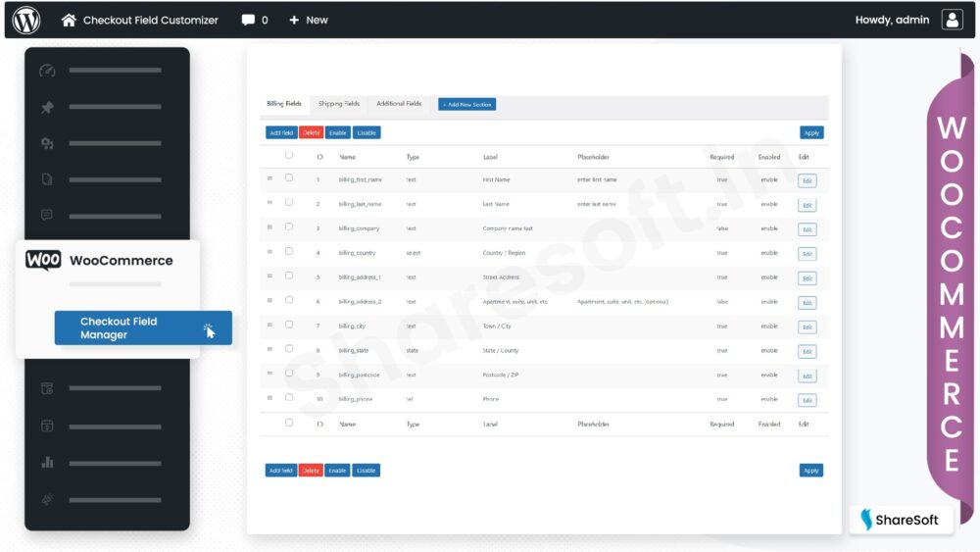The width and height of the screenshot is (980, 552).
Task: Click the dashboard gauge icon in sidebar
Action: point(47,71)
